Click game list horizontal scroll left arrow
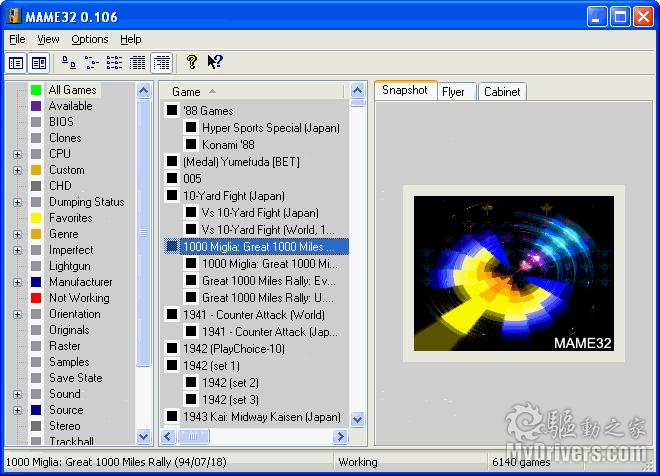The width and height of the screenshot is (660, 476). 168,436
